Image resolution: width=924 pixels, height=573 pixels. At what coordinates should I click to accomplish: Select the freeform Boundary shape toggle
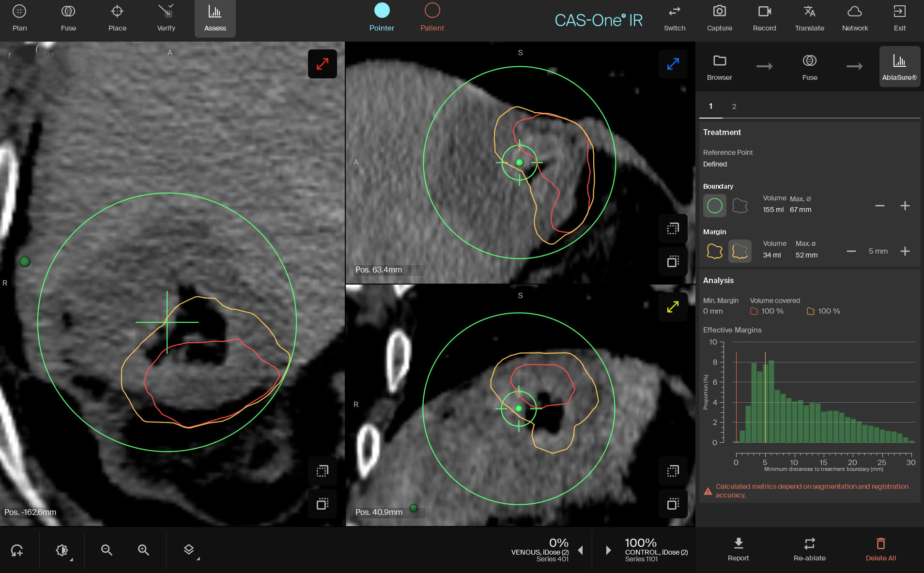click(740, 206)
